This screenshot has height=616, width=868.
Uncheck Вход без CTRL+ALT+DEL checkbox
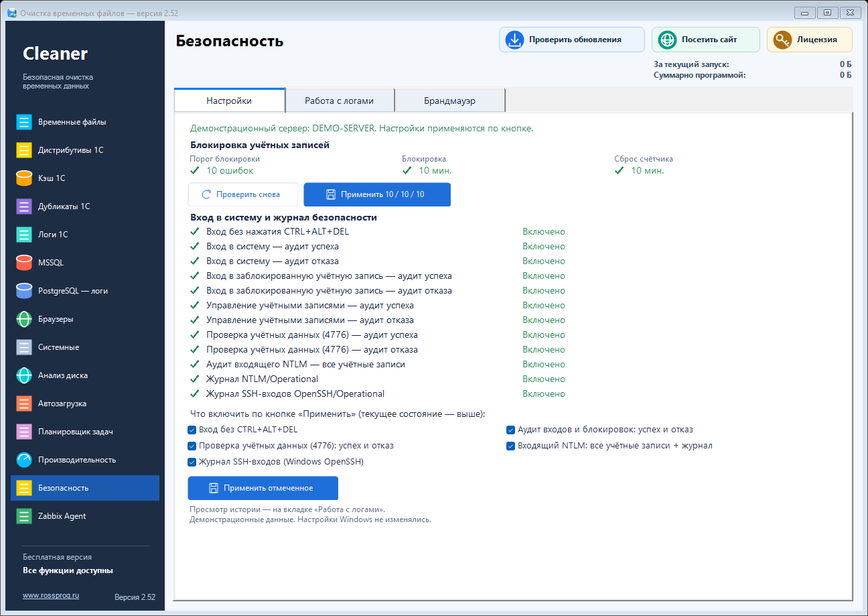(192, 430)
